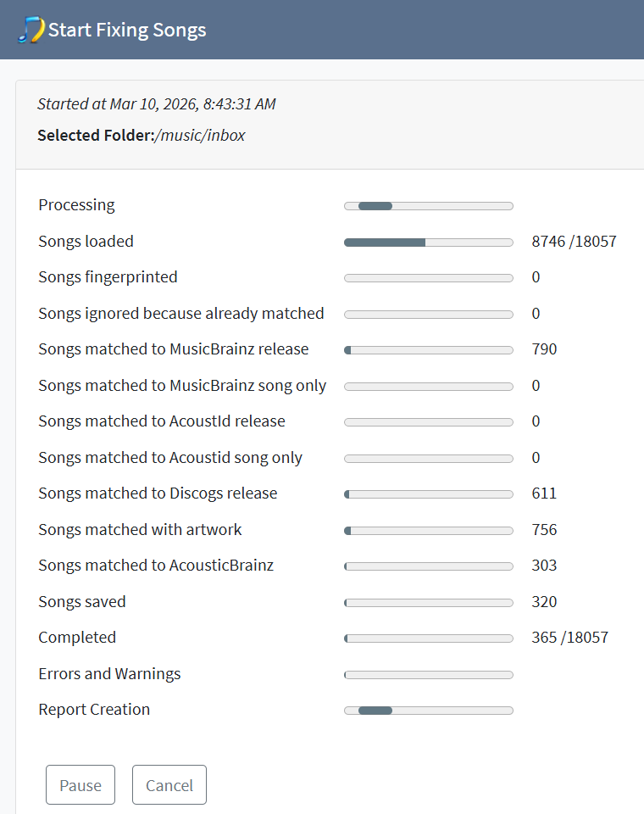
Task: Click the Processing progress bar
Action: tap(428, 206)
